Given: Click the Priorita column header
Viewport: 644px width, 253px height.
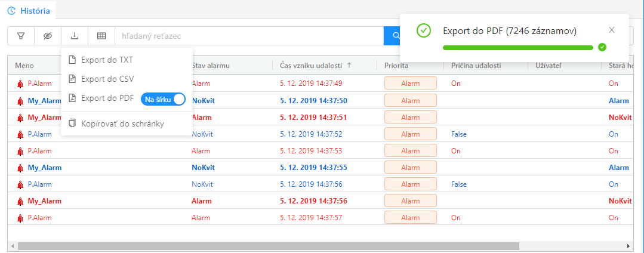Looking at the screenshot, I should pos(396,65).
